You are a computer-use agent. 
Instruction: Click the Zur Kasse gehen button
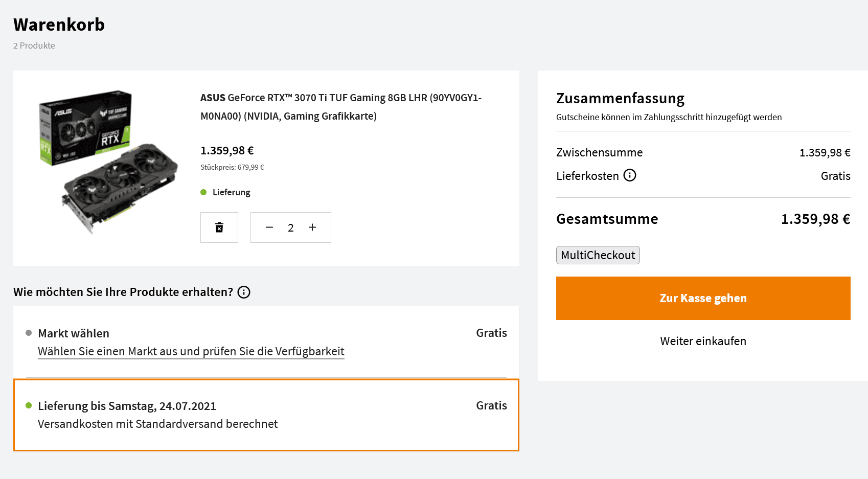(703, 299)
